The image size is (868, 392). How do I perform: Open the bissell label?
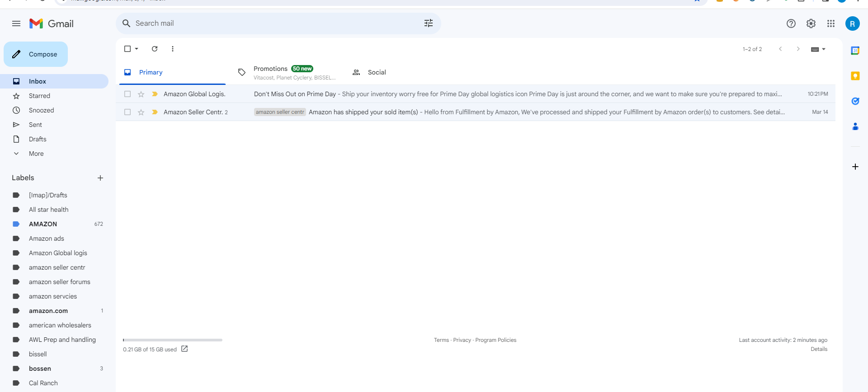click(x=54, y=354)
